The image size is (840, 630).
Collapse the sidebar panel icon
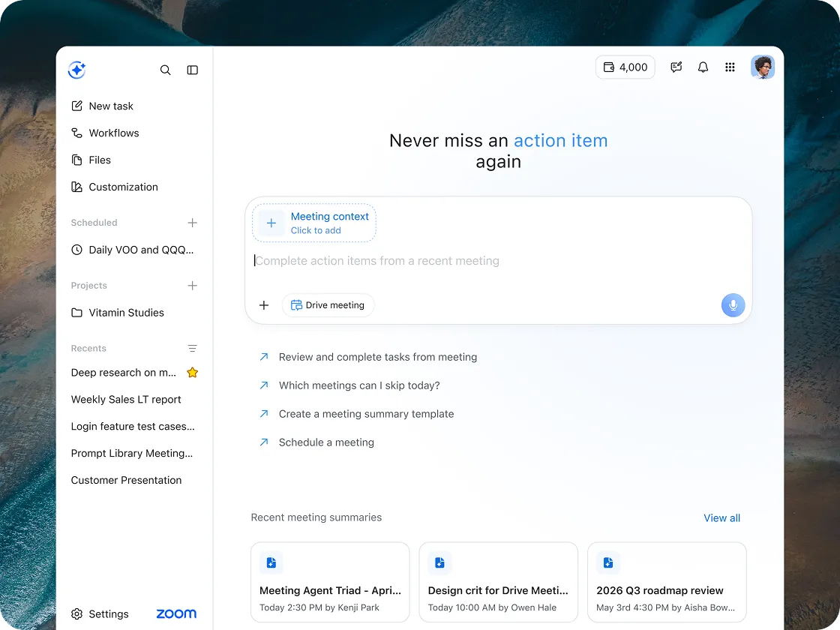[192, 70]
